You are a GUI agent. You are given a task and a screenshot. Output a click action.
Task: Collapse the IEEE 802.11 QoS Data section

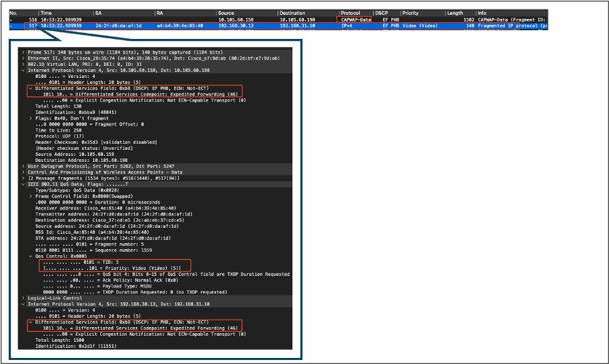tap(24, 184)
